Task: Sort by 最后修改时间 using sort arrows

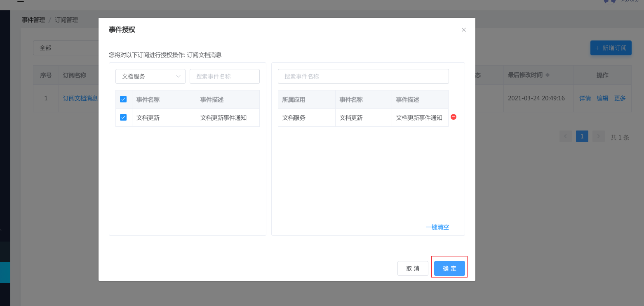Action: [x=548, y=75]
